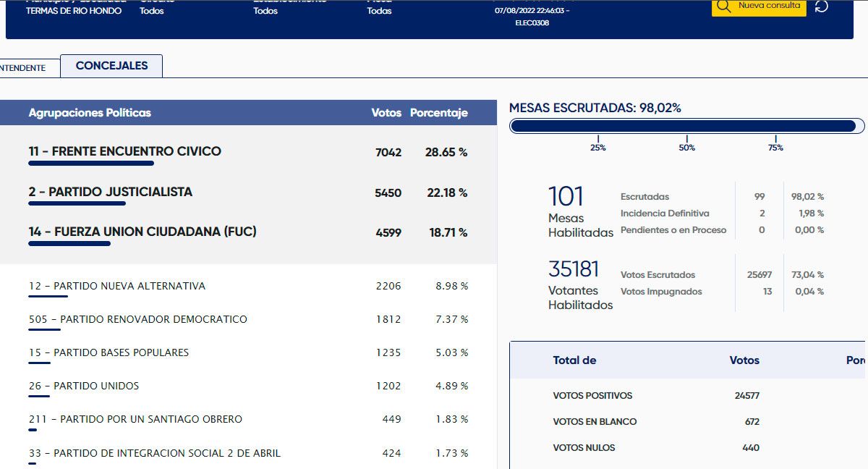The height and width of the screenshot is (469, 868).
Task: Select Partido Bases Populares entry
Action: pos(109,352)
